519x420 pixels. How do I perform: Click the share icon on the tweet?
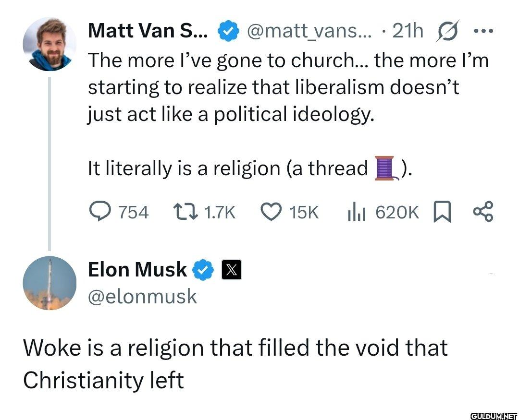click(x=482, y=212)
